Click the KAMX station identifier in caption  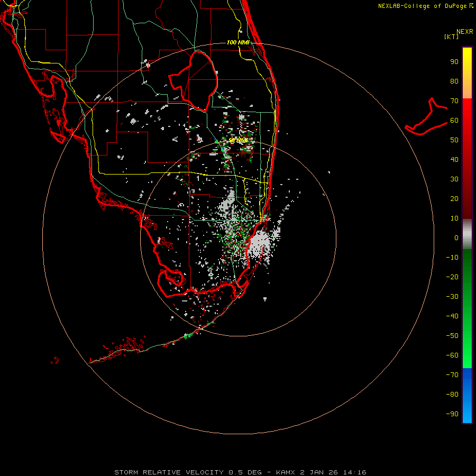click(x=286, y=472)
